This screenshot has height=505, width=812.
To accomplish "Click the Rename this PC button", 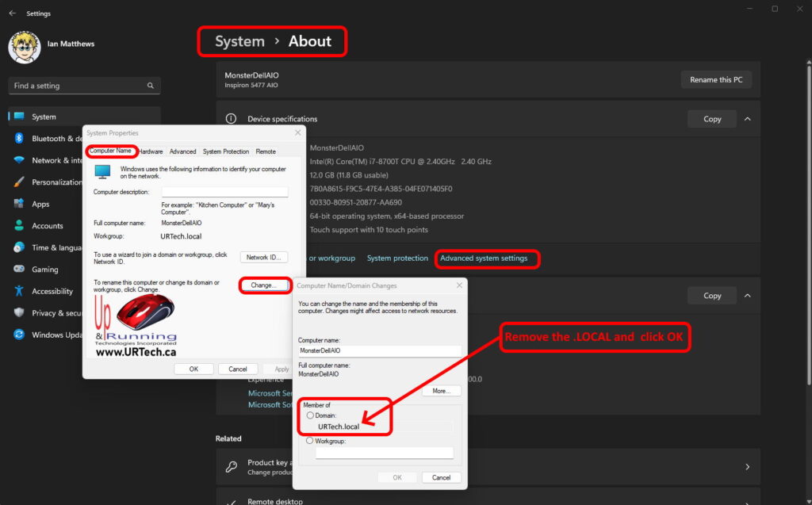I will [715, 80].
